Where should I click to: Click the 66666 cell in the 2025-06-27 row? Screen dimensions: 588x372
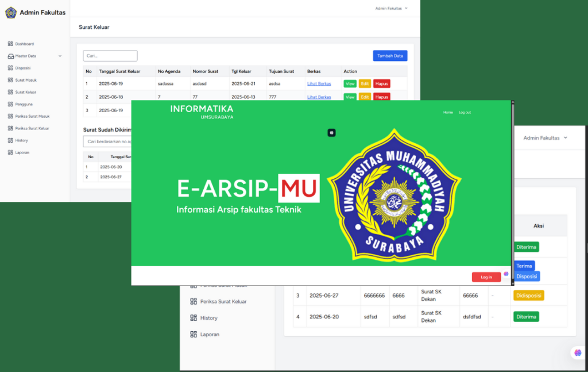pos(470,296)
